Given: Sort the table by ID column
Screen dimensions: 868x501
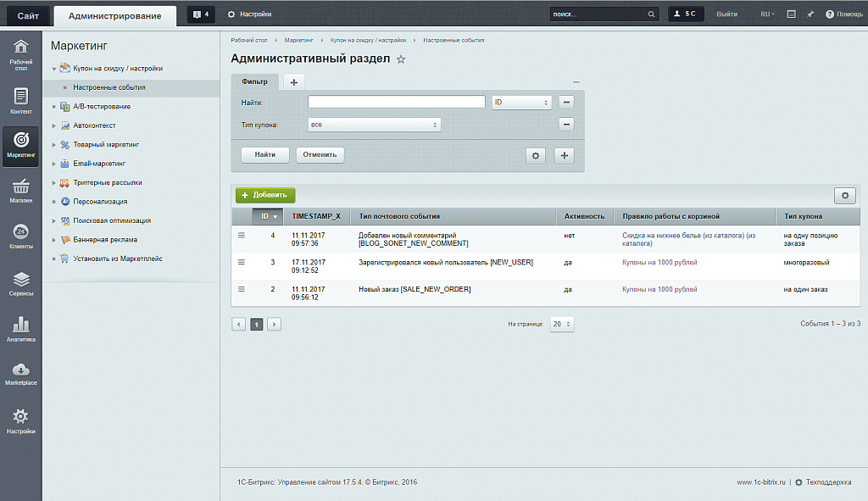Looking at the screenshot, I should [x=269, y=216].
